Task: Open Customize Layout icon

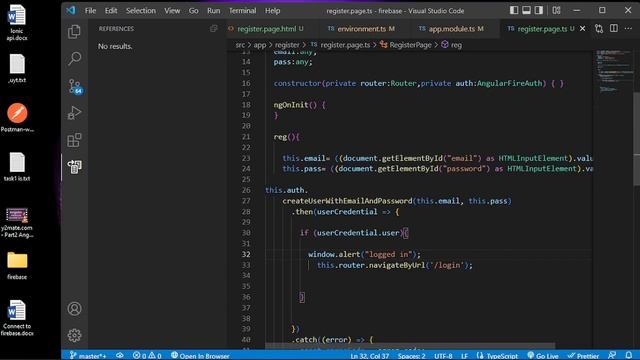Action: [556, 10]
